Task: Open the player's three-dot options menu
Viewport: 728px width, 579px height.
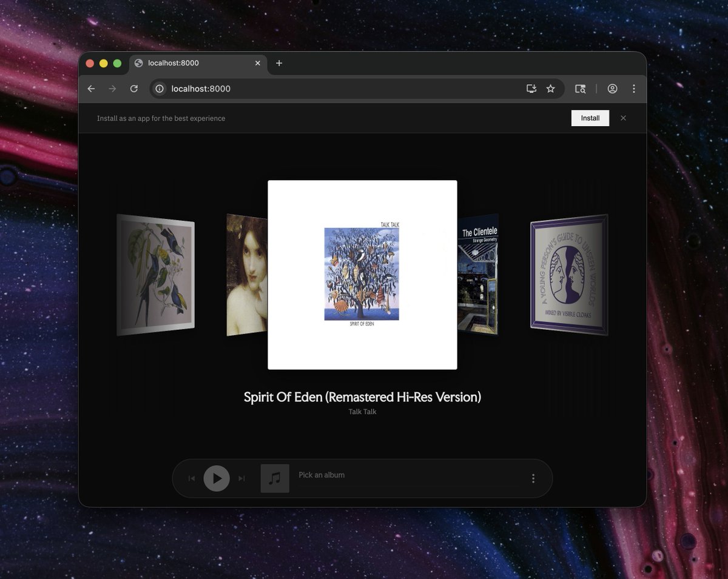Action: coord(533,478)
